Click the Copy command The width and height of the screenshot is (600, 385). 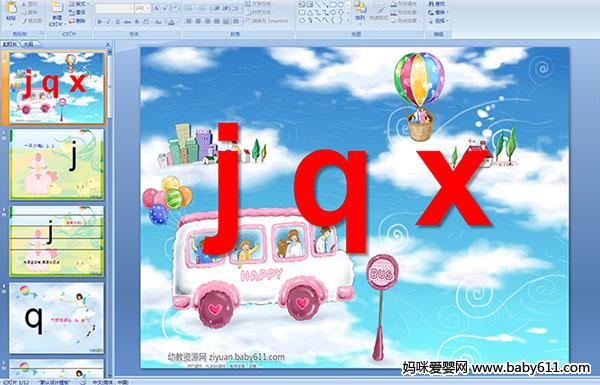point(30,12)
